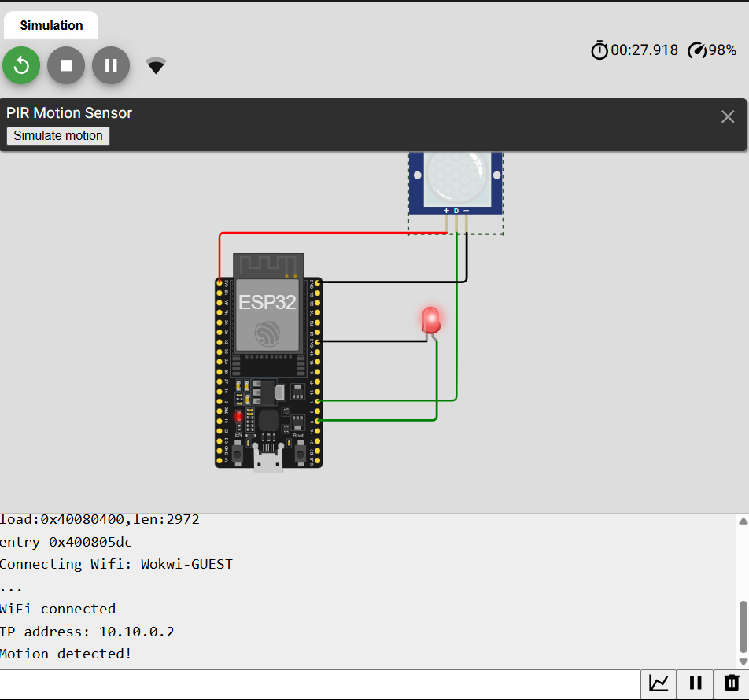
Task: Click the 98% performance gauge icon
Action: pyautogui.click(x=699, y=50)
